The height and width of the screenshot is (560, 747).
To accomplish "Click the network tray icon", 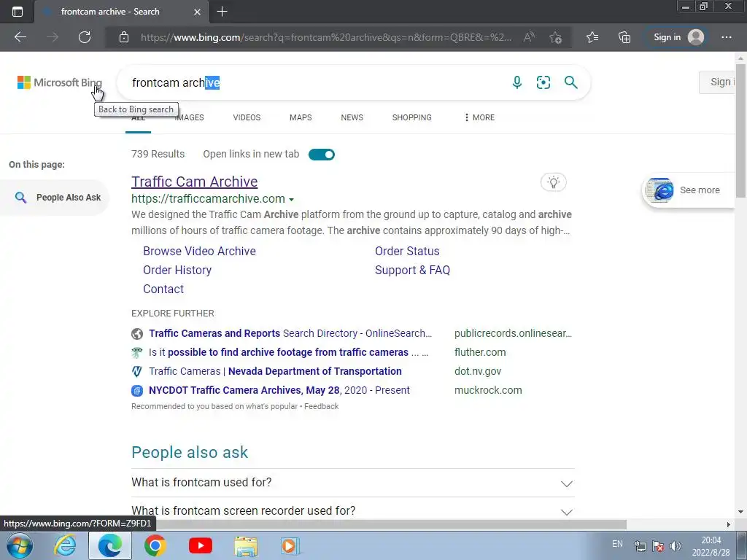I will [x=640, y=545].
